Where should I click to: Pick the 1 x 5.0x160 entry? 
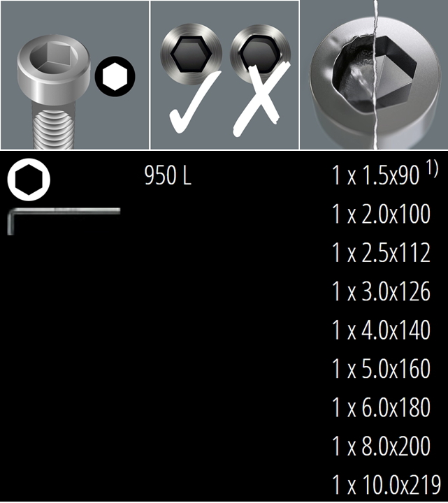click(381, 369)
